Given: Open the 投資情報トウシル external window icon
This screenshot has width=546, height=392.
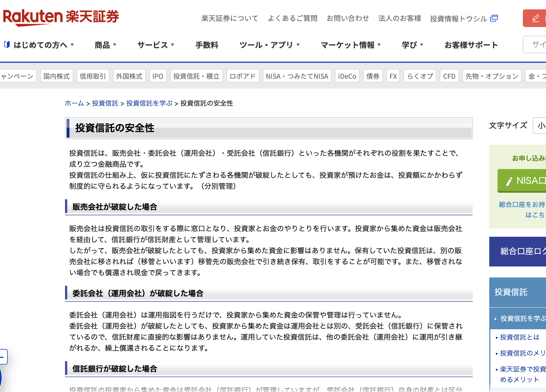Looking at the screenshot, I should tap(494, 18).
